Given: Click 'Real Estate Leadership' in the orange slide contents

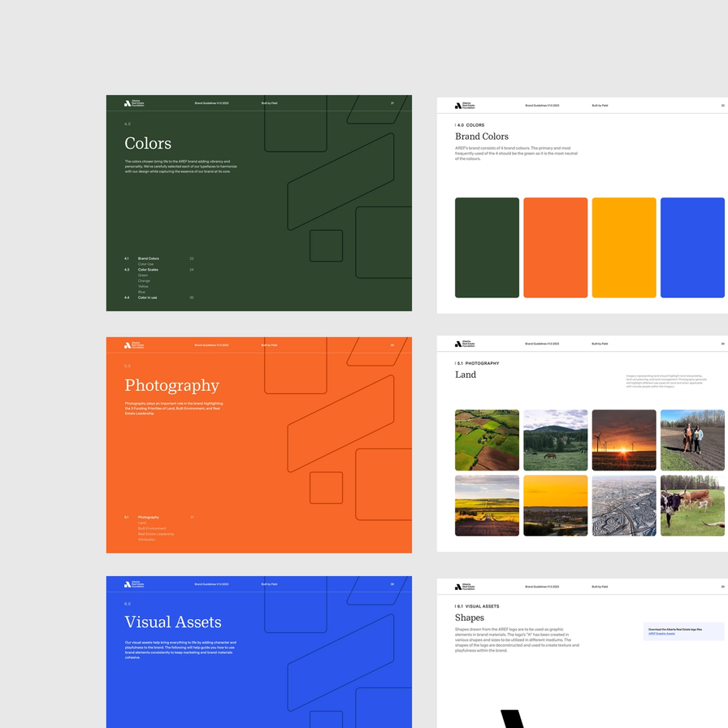Looking at the screenshot, I should 156,534.
